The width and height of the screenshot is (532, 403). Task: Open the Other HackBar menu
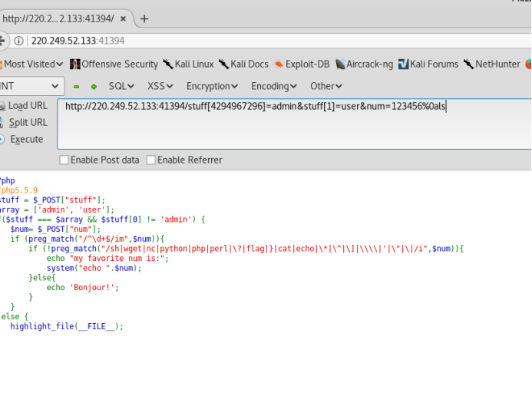coord(326,86)
